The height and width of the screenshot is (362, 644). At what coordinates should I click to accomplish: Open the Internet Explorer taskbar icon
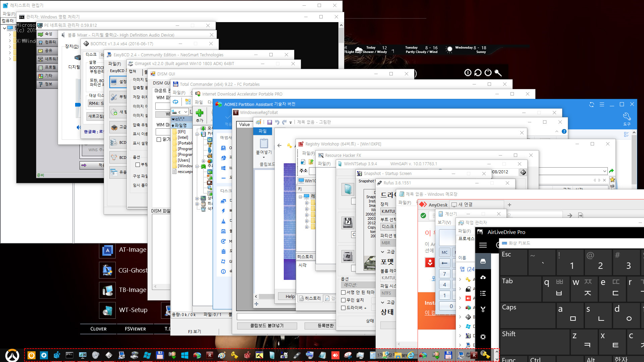click(411, 355)
